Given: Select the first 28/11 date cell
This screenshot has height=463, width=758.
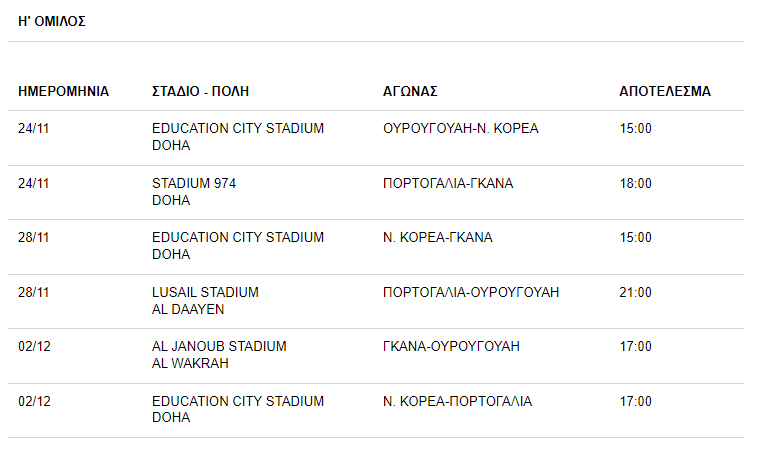Looking at the screenshot, I should tap(33, 237).
